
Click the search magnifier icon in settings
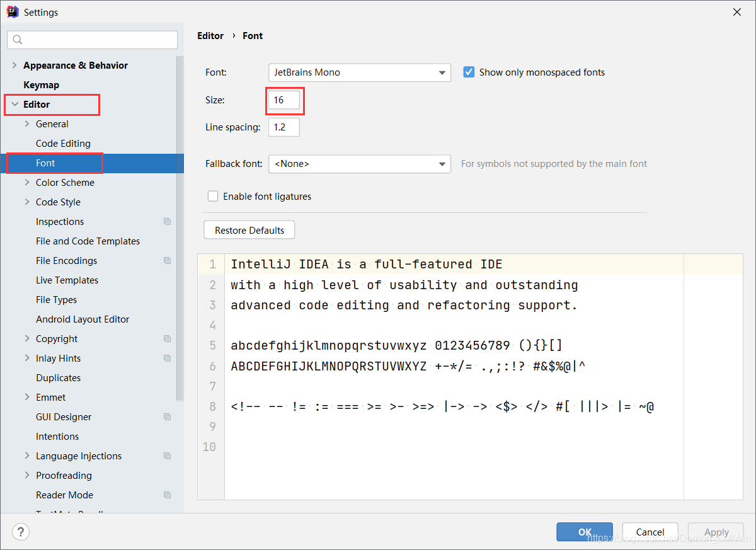[x=18, y=40]
